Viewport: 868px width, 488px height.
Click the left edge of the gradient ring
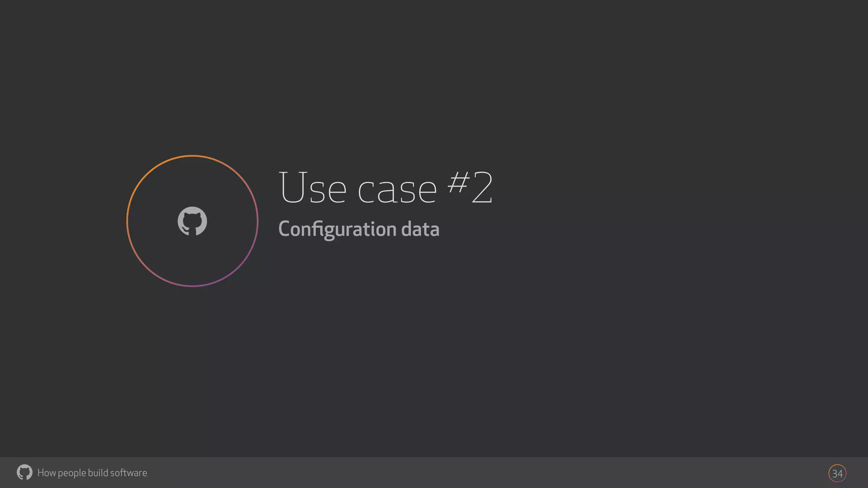click(x=127, y=221)
